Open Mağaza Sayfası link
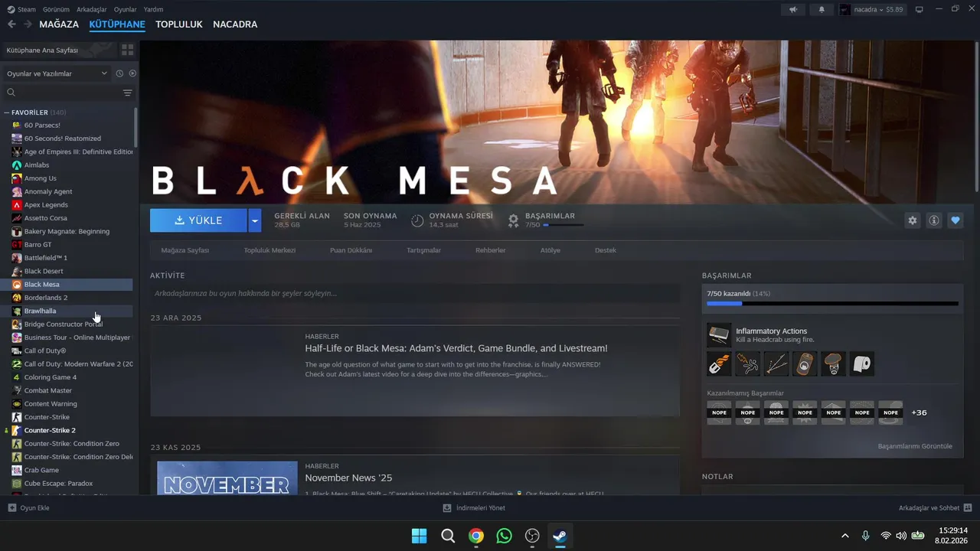The width and height of the screenshot is (980, 551). coord(185,250)
